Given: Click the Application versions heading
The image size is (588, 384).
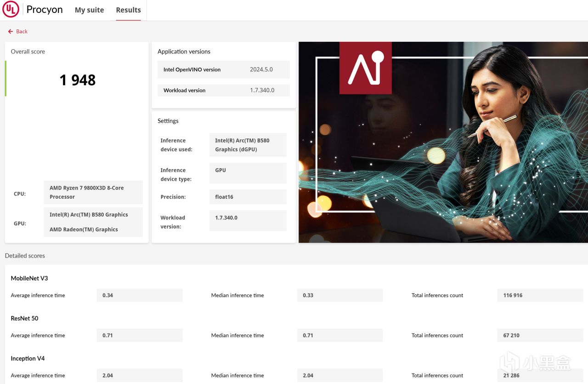Looking at the screenshot, I should [x=184, y=52].
